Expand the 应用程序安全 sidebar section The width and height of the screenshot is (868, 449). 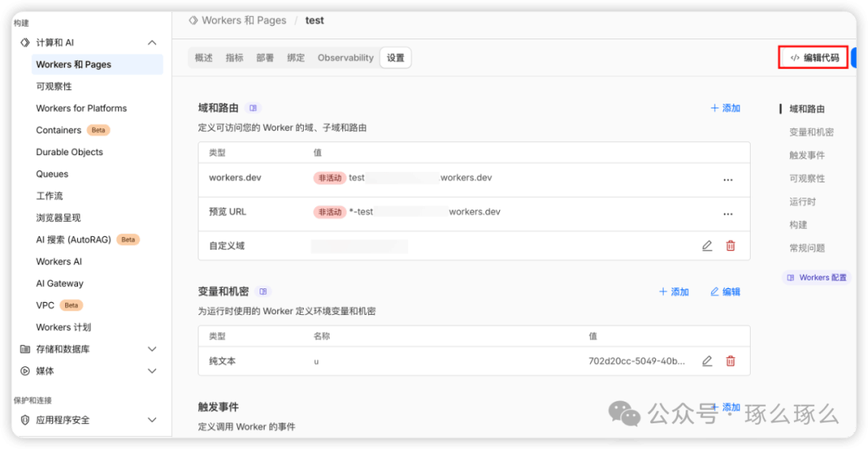pyautogui.click(x=152, y=420)
